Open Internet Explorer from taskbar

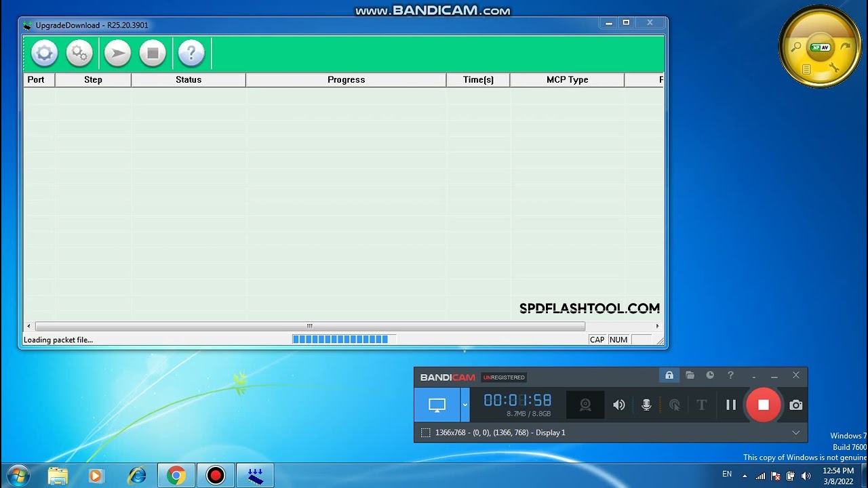pyautogui.click(x=137, y=476)
